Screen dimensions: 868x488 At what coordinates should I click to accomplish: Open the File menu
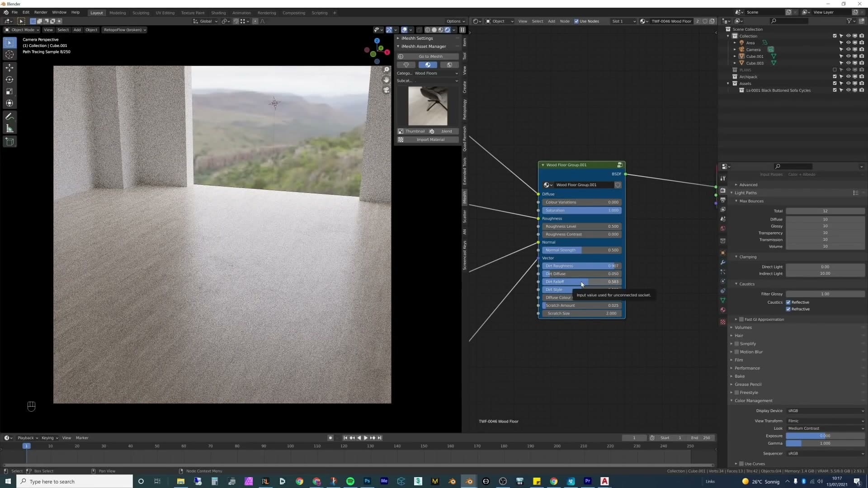coord(14,12)
